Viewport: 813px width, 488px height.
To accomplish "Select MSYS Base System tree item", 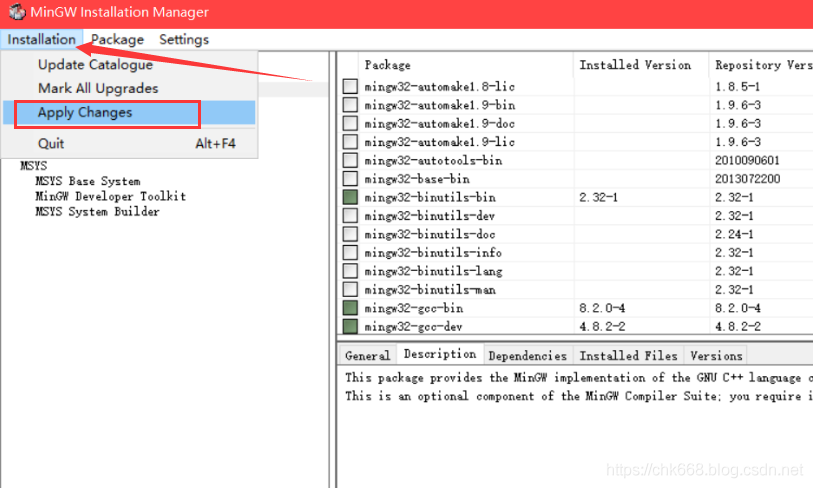I will (88, 181).
